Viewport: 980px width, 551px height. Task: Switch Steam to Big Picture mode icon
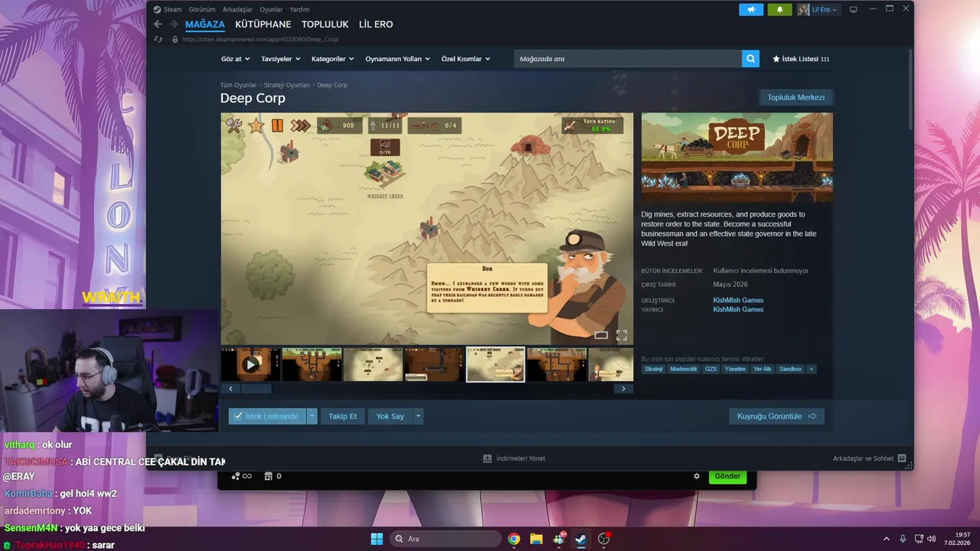[x=853, y=9]
